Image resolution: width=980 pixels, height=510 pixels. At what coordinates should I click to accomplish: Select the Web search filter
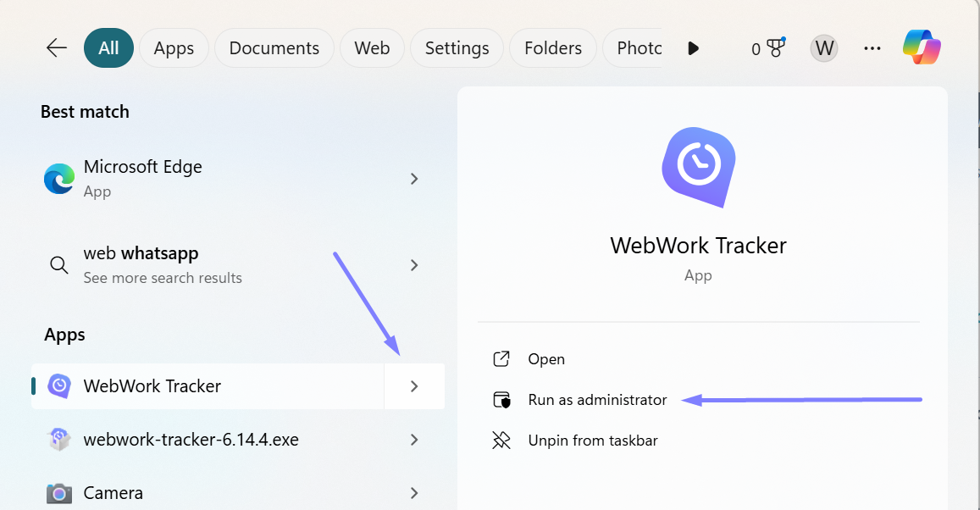tap(372, 48)
